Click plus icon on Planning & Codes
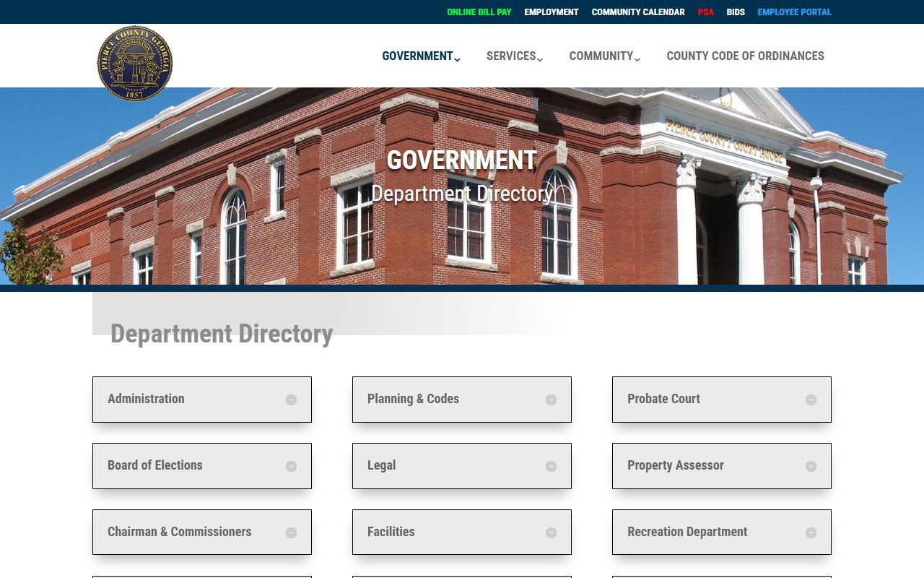This screenshot has width=924, height=578. pos(551,400)
